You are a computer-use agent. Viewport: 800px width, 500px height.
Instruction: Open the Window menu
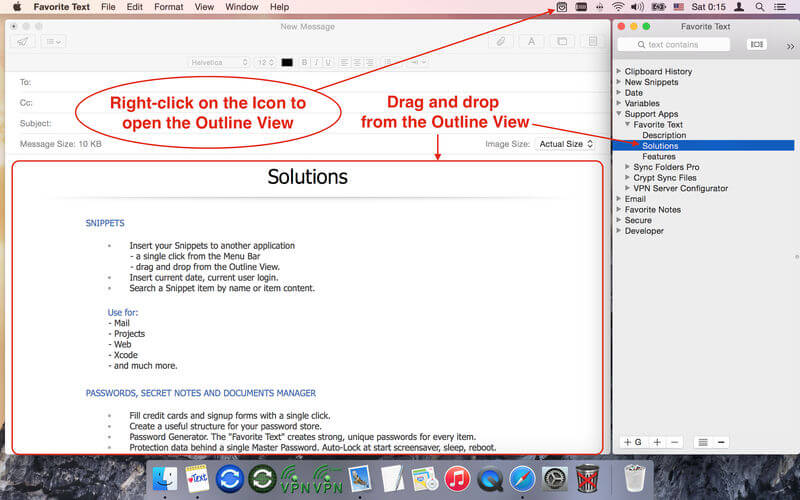click(242, 7)
